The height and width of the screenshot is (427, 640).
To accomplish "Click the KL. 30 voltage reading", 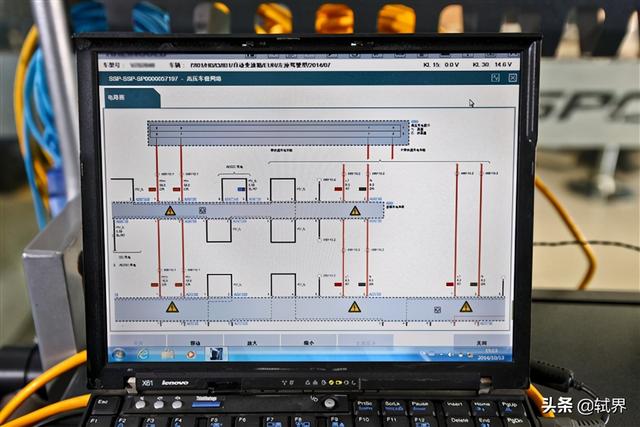I will pyautogui.click(x=492, y=64).
